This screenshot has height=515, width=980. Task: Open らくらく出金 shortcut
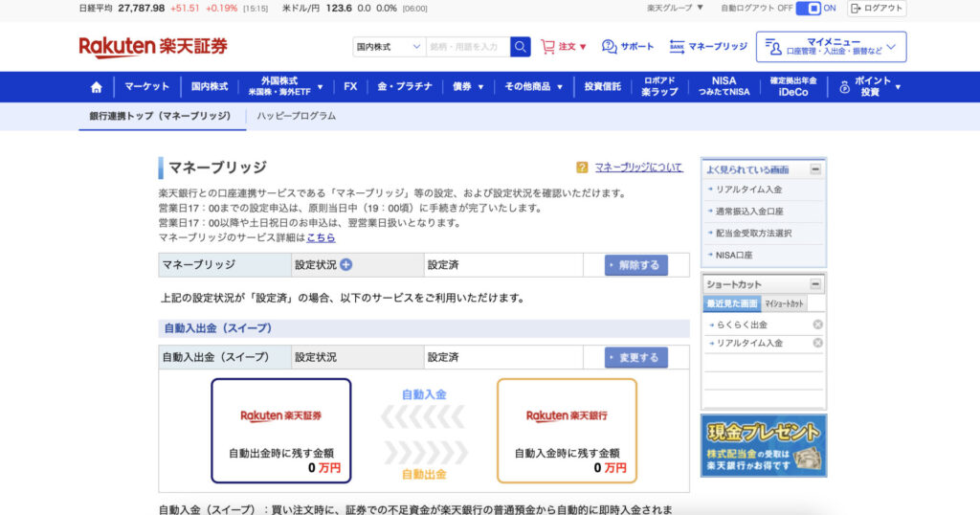[x=741, y=325]
